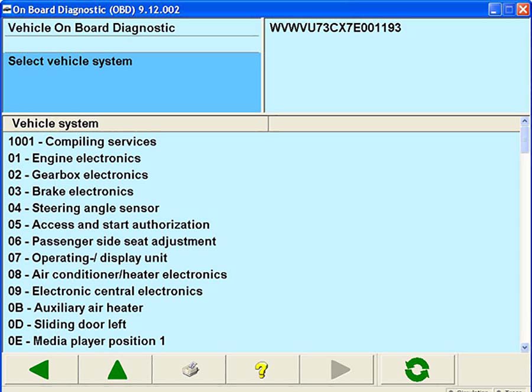Choose 04 - Steering angle sensor
Viewport: 532px width, 392px height.
83,208
